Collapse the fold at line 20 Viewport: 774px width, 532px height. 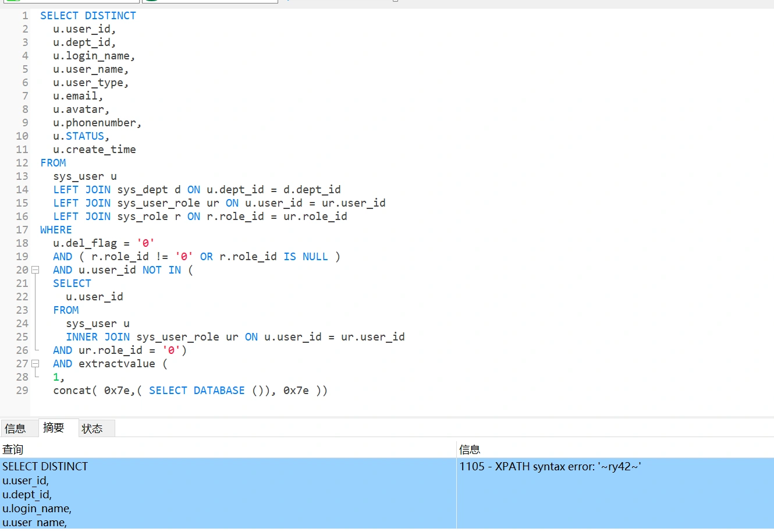click(35, 270)
